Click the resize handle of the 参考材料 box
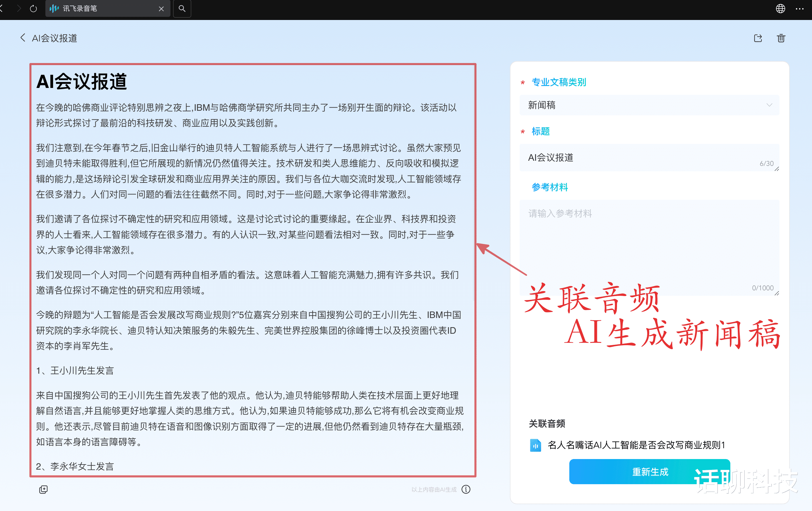 click(x=777, y=293)
